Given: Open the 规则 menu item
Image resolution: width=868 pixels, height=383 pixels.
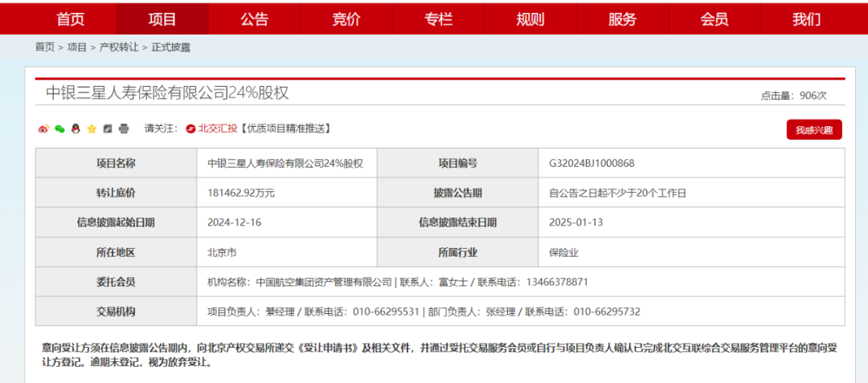Looking at the screenshot, I should tap(530, 19).
